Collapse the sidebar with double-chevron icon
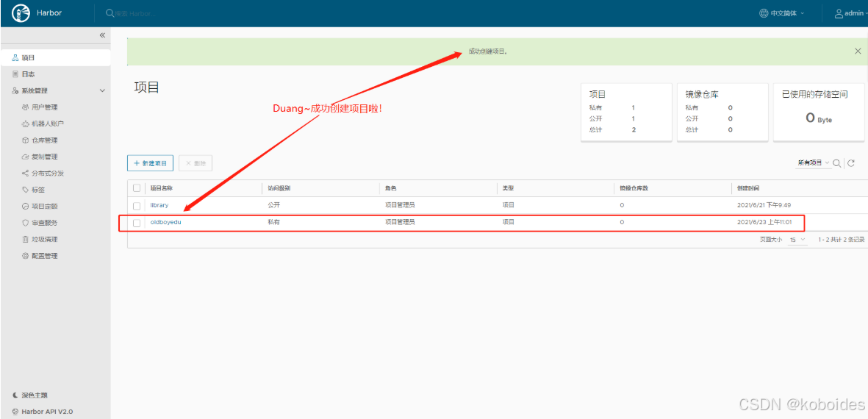The width and height of the screenshot is (868, 419). coord(102,35)
